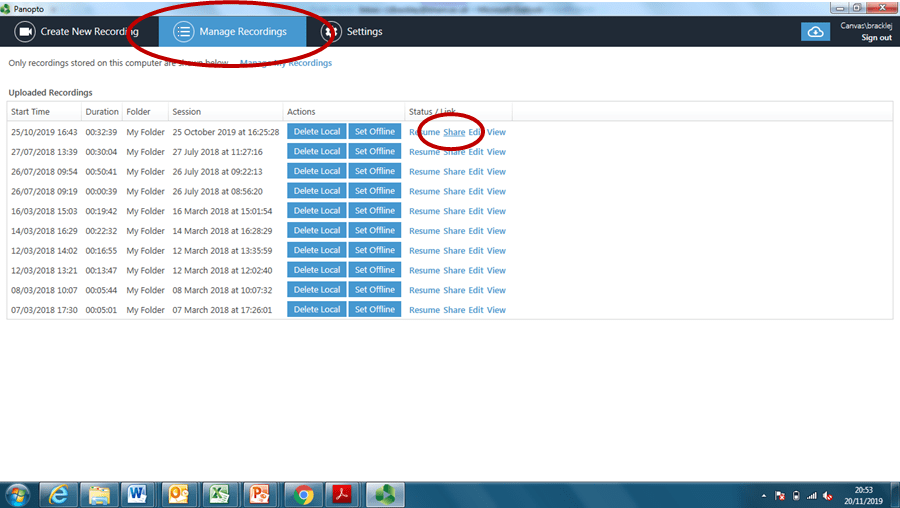View the 07 March 2018 recording
Screen dimensions: 900x508
click(x=496, y=310)
